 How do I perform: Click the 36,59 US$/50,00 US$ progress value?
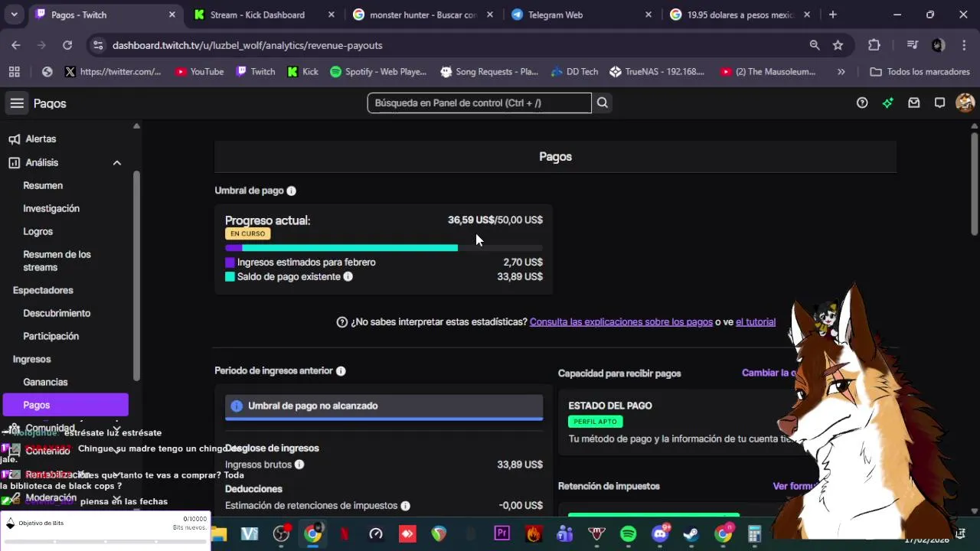[495, 220]
